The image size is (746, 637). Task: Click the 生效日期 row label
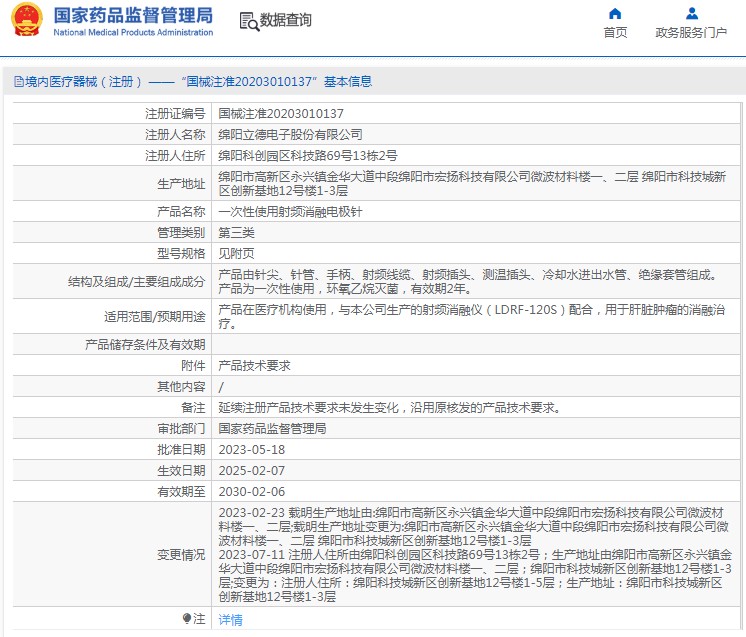pos(181,470)
